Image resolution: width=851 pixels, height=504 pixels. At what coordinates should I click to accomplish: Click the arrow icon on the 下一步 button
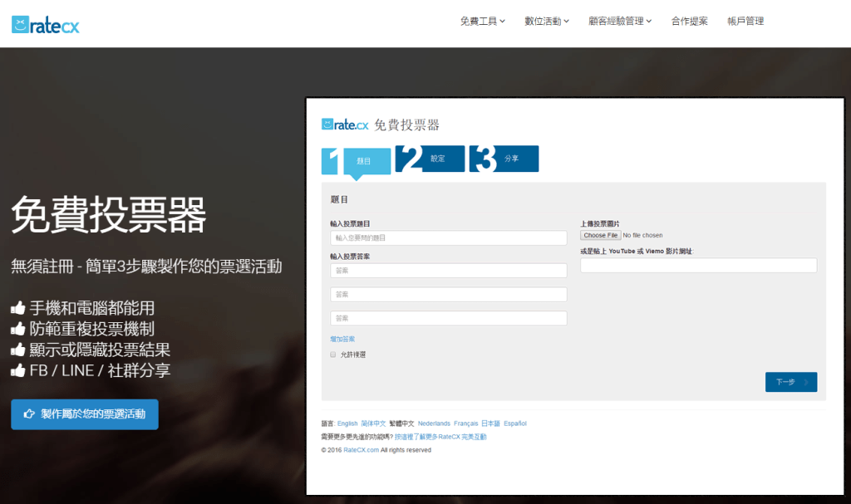[805, 382]
